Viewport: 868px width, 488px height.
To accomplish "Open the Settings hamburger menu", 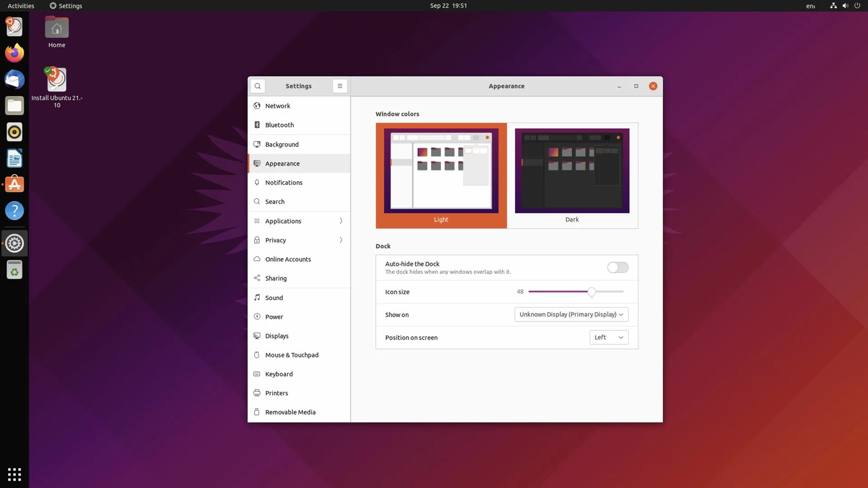I will [340, 86].
